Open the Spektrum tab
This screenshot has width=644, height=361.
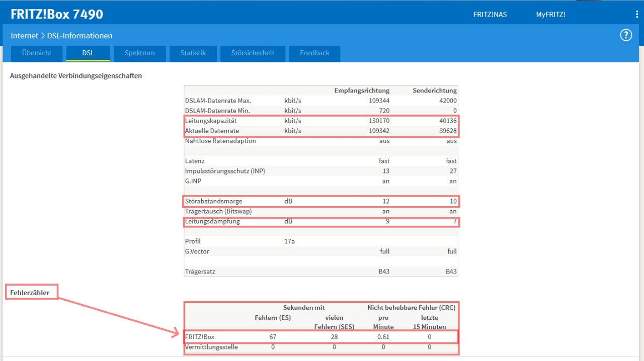[140, 53]
